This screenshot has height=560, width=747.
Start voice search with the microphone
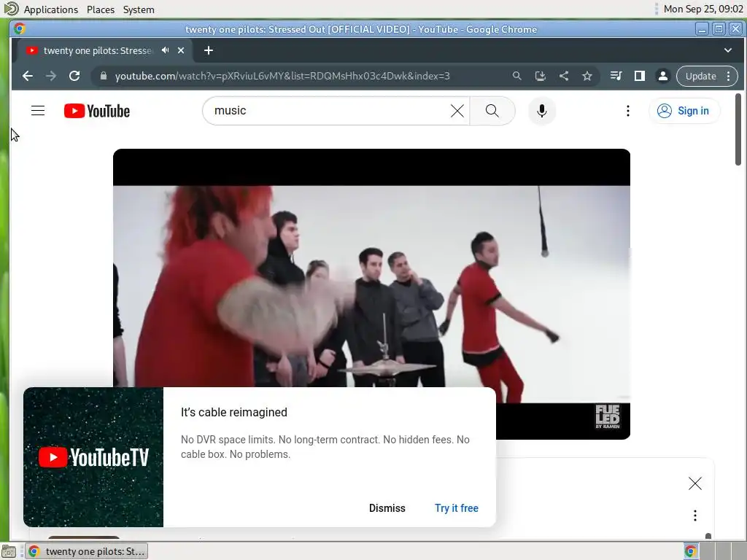(542, 111)
